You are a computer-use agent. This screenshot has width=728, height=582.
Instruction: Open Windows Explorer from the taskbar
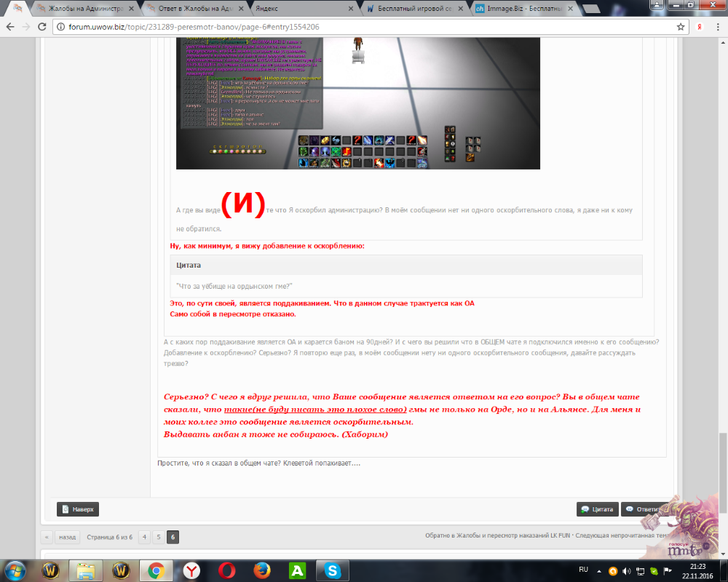(x=87, y=570)
